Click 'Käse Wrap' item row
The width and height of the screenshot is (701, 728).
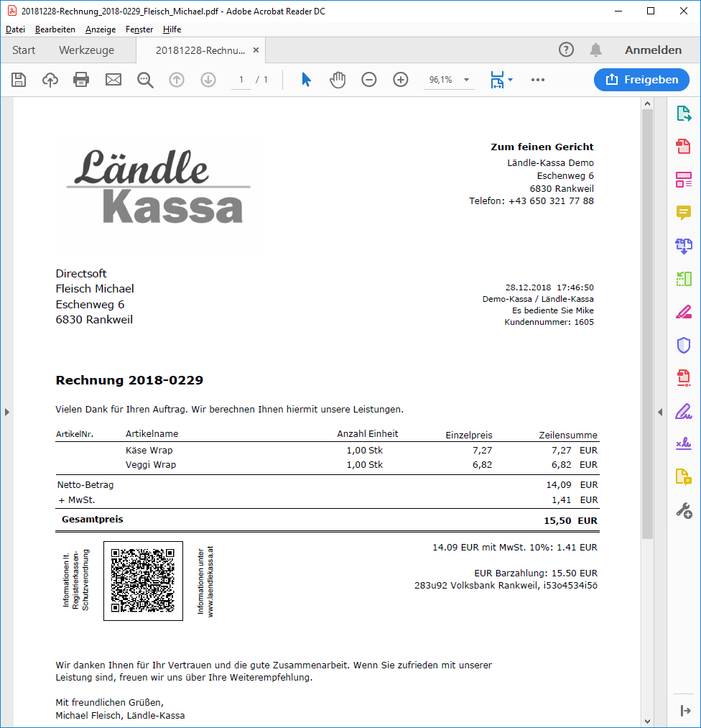point(327,451)
